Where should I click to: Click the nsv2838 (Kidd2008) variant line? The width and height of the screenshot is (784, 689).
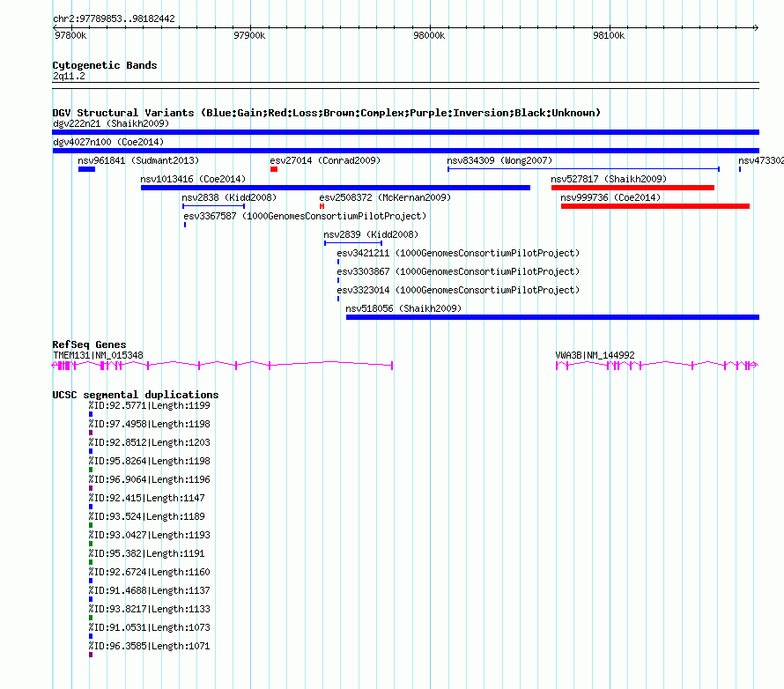pos(213,206)
